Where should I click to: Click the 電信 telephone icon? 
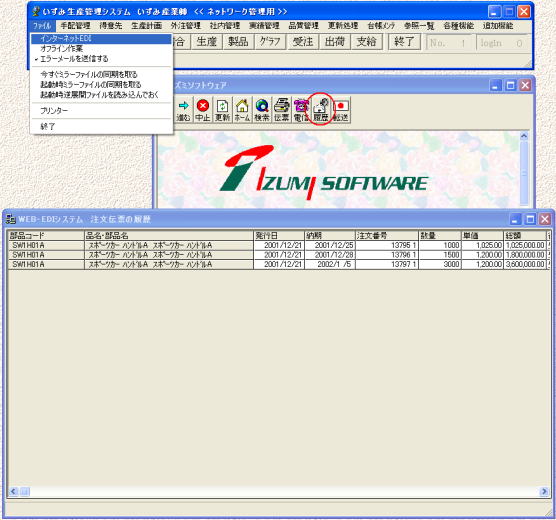pyautogui.click(x=301, y=110)
